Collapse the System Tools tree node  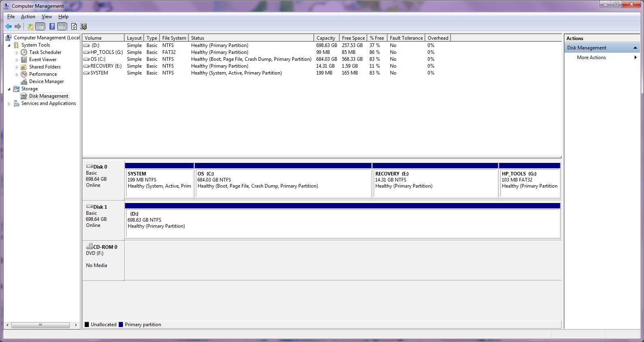point(9,45)
